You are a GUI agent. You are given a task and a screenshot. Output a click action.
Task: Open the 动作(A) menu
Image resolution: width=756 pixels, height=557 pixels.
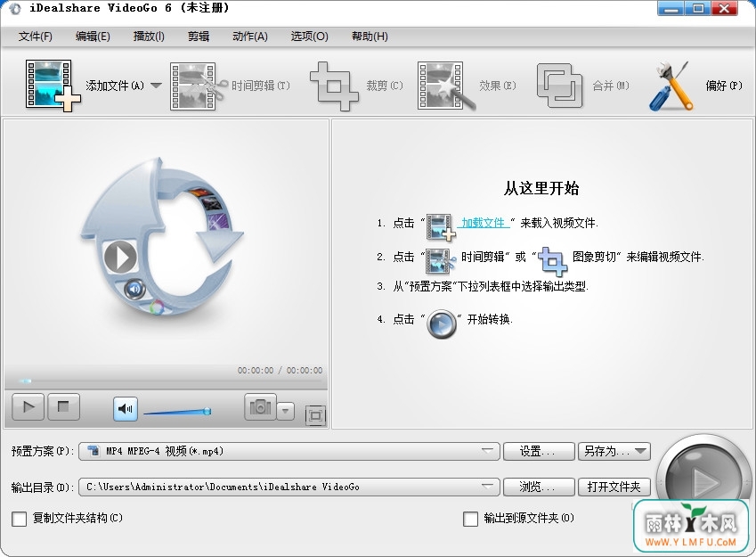point(249,37)
